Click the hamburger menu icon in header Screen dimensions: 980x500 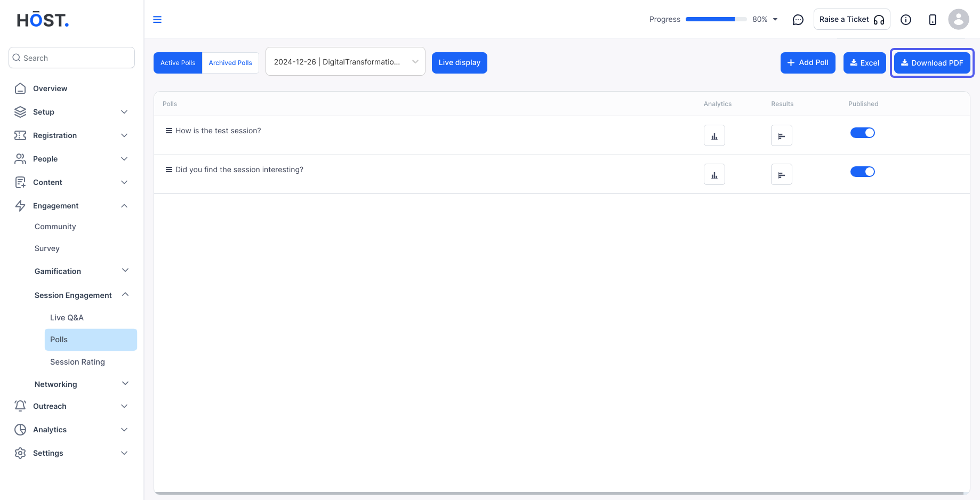coord(157,20)
